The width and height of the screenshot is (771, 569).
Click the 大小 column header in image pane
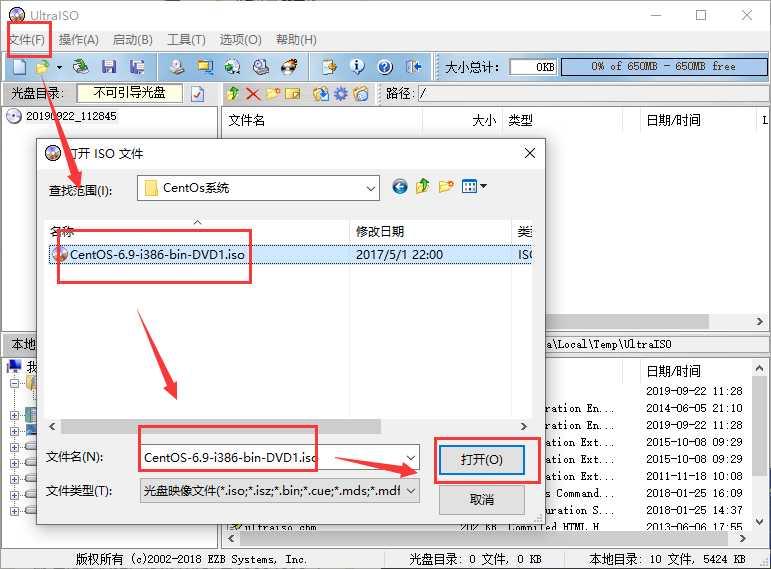pyautogui.click(x=462, y=120)
